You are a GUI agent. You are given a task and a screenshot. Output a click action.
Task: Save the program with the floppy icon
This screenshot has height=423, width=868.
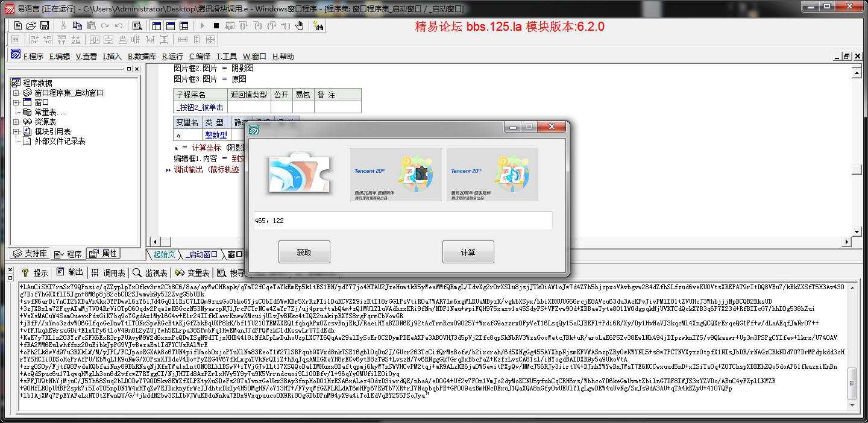point(45,25)
